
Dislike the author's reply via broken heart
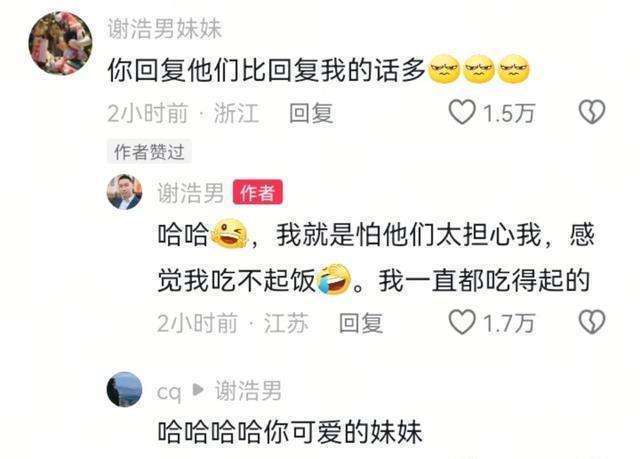(592, 322)
